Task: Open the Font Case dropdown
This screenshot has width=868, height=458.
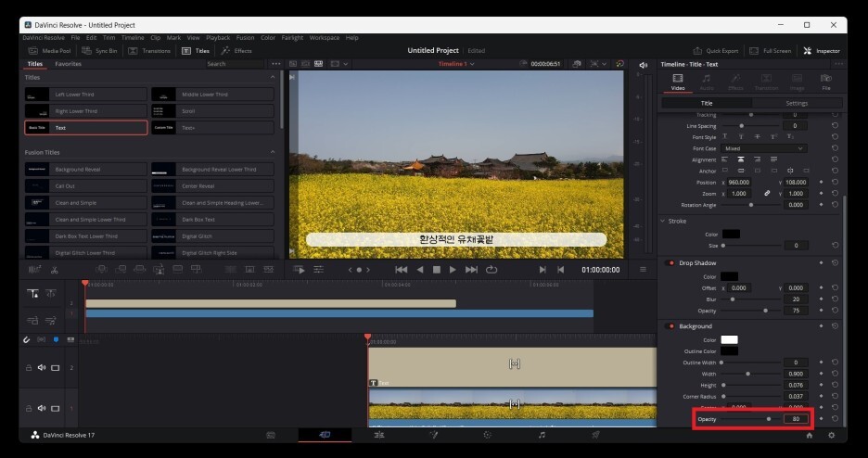Action: [764, 148]
